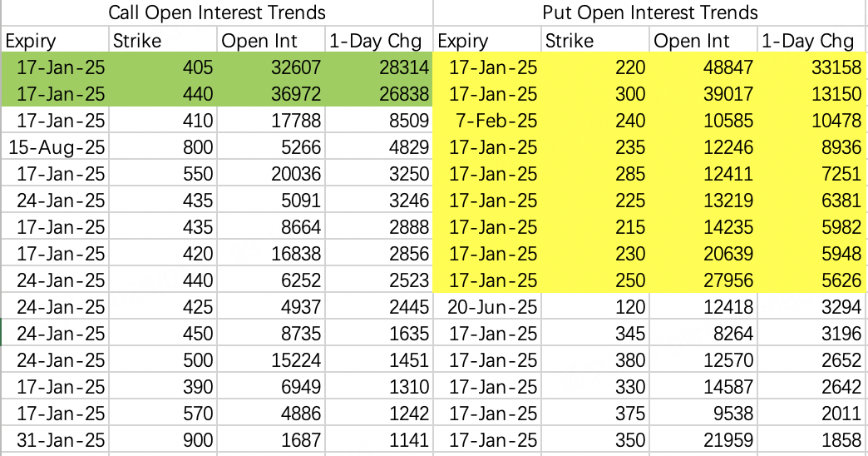Select the 7-Feb-25 put expiry cell
This screenshot has height=456, width=868.
487,120
